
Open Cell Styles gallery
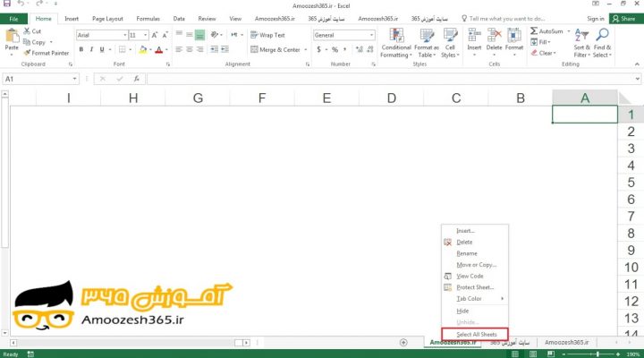pos(450,43)
